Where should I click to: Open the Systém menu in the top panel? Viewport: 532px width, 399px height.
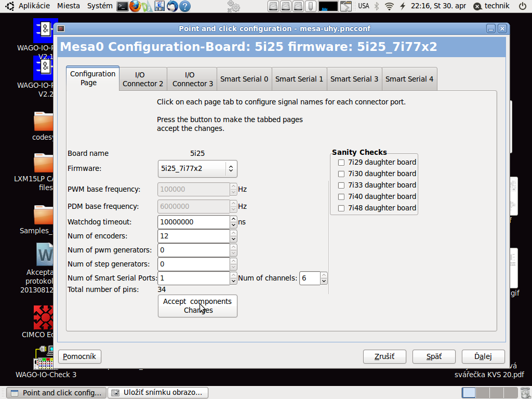100,6
